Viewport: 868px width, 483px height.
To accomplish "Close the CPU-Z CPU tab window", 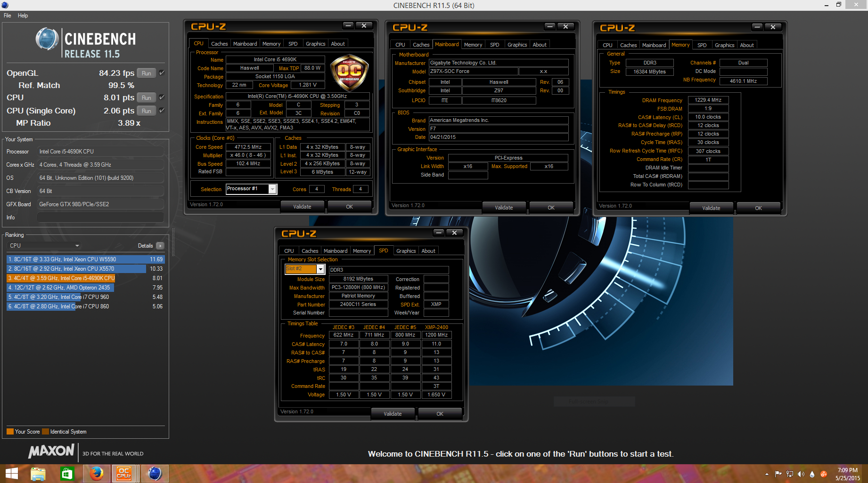I will pyautogui.click(x=364, y=25).
